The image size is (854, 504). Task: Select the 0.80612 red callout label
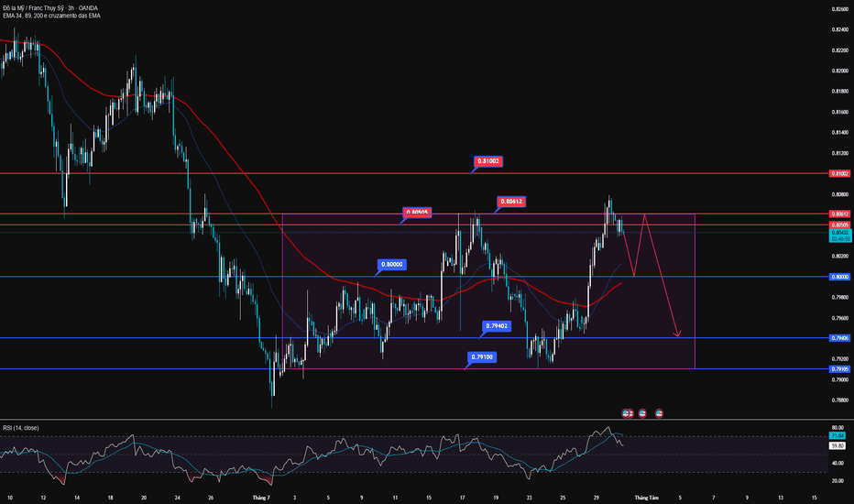(513, 202)
